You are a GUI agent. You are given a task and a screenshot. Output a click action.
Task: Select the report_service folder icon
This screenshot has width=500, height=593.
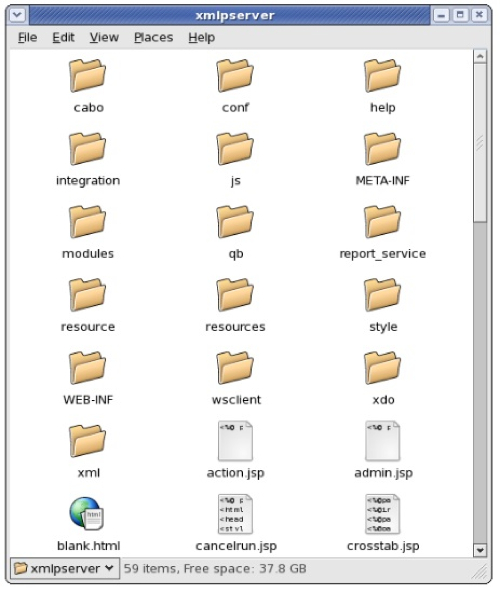pos(383,222)
